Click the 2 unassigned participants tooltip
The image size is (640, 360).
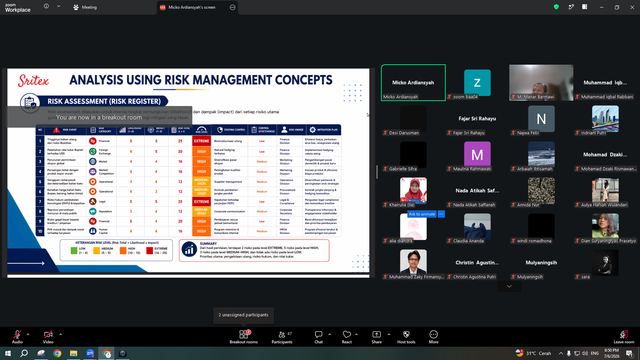click(x=243, y=315)
